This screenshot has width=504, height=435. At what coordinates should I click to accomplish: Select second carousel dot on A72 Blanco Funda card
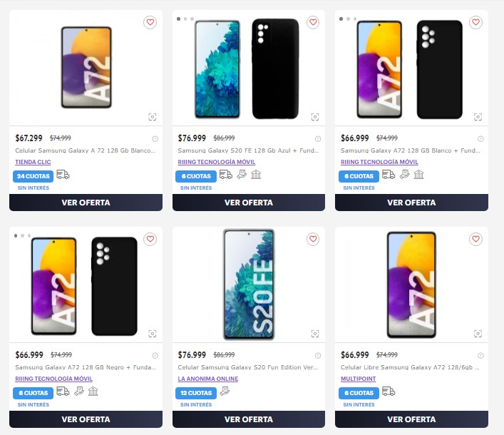coord(348,19)
